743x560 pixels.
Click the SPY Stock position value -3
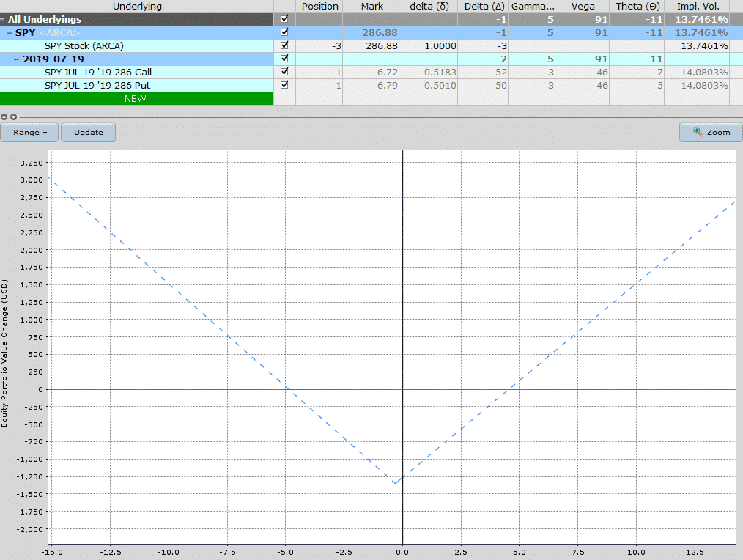tap(319, 46)
